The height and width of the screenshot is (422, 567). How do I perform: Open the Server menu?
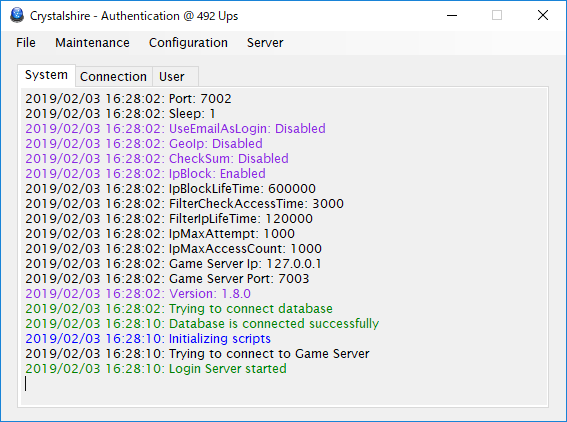tap(265, 43)
